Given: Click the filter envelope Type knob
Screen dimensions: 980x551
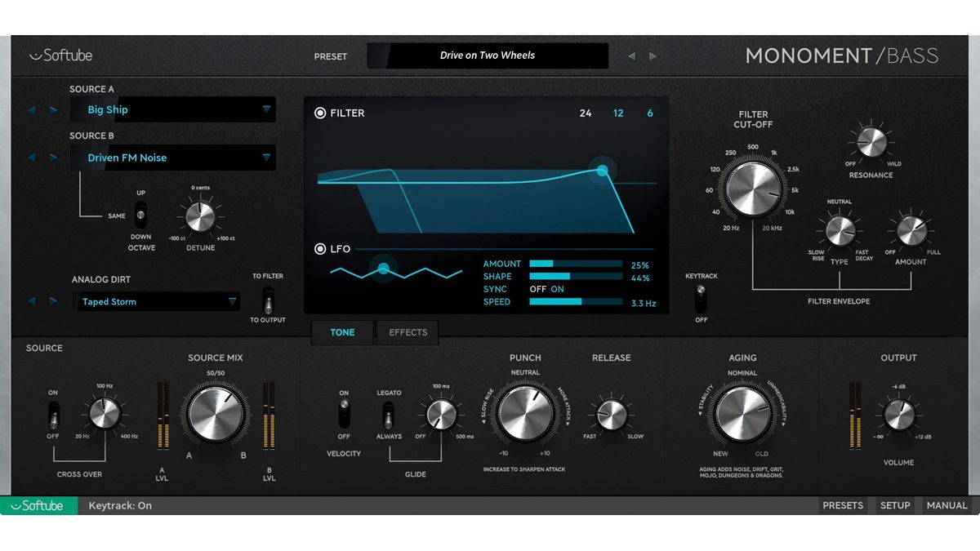Looking at the screenshot, I should [x=840, y=232].
